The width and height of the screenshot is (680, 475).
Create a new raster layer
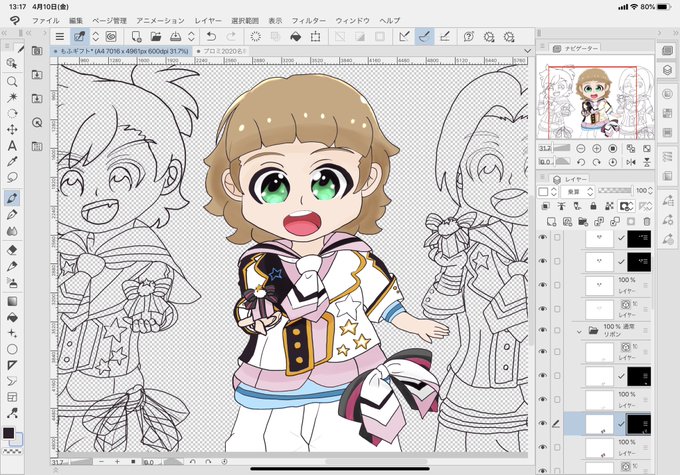[x=551, y=222]
